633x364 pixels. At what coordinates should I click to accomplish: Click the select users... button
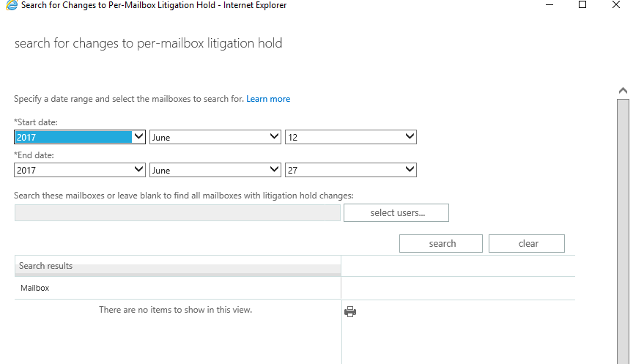(x=396, y=212)
